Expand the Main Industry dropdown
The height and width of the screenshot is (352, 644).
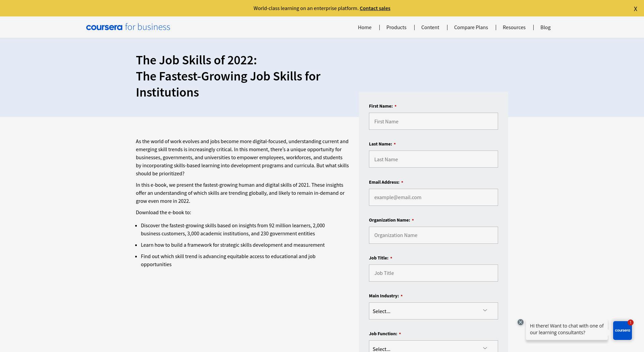[433, 311]
